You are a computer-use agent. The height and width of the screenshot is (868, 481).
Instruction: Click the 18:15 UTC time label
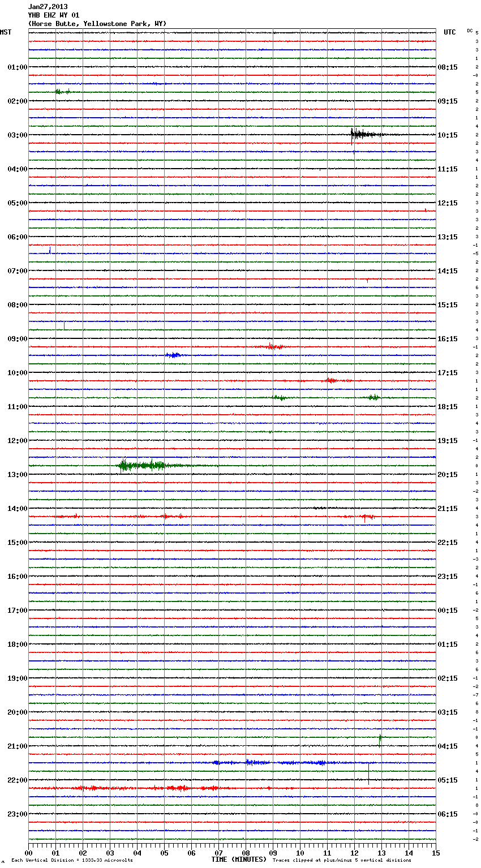coord(448,407)
